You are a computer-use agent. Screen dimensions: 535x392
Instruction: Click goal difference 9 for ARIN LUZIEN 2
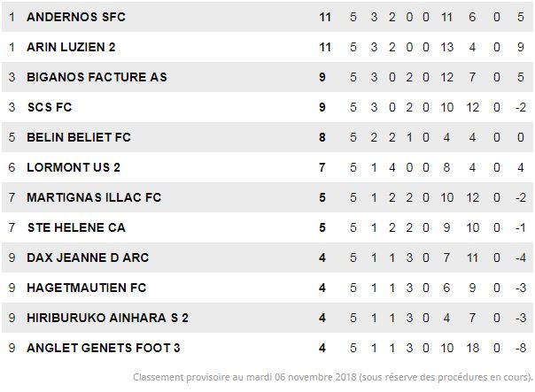pyautogui.click(x=521, y=47)
